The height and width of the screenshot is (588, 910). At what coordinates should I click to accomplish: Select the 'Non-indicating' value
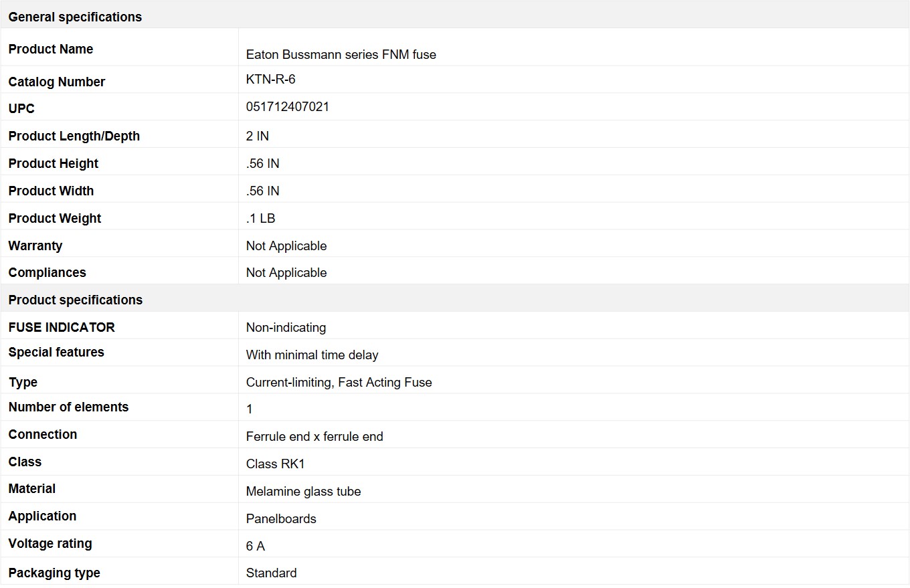click(286, 327)
